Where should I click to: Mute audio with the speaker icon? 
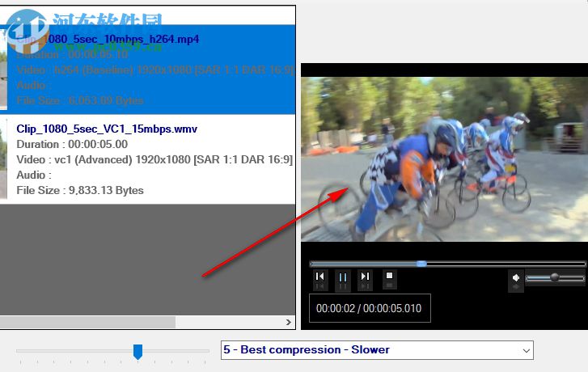point(516,281)
